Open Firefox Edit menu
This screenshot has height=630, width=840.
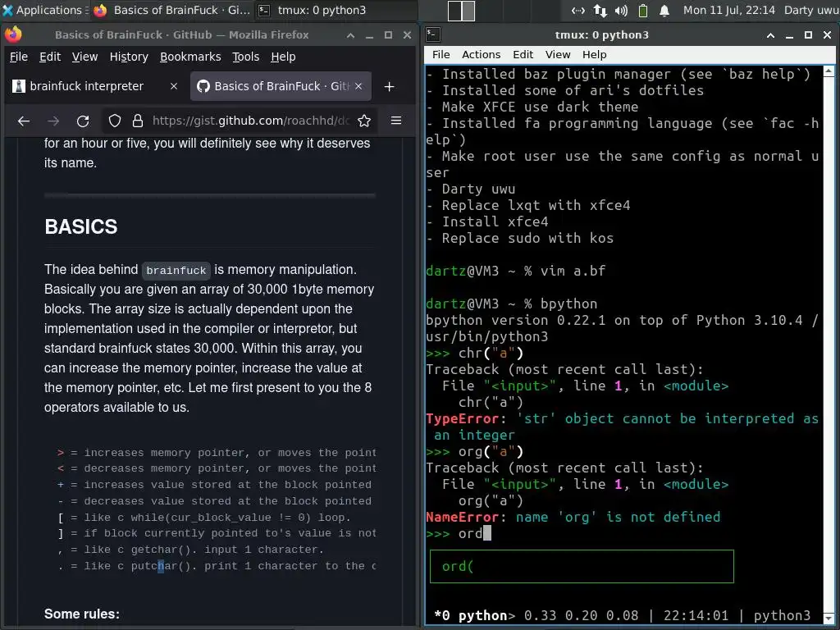(x=50, y=57)
